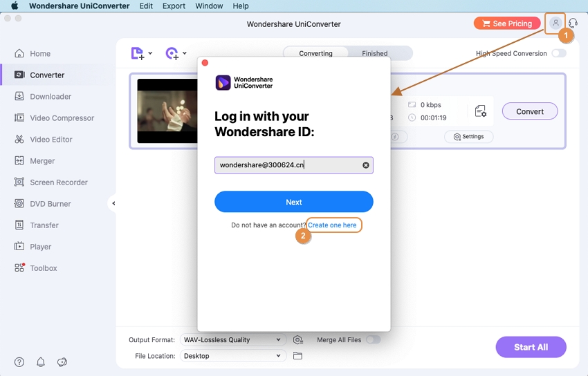
Task: Click the help question mark icon
Action: pyautogui.click(x=19, y=362)
